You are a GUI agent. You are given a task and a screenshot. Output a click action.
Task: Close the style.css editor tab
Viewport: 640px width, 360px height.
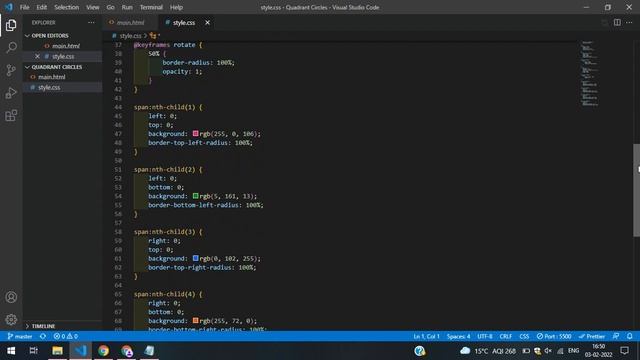point(207,22)
